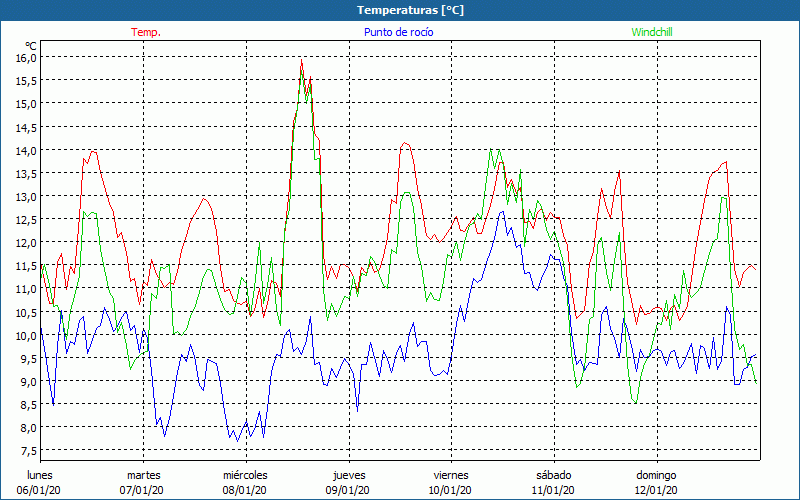Click the 'miércoles' day label
Viewport: 800px width, 500px height.
coord(245,475)
